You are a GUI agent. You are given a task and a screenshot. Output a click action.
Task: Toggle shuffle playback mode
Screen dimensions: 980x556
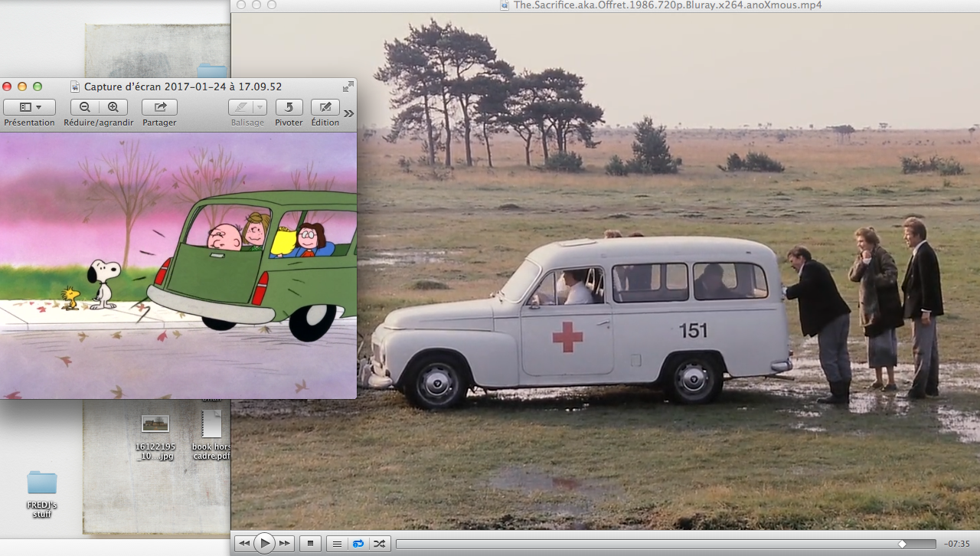(379, 544)
